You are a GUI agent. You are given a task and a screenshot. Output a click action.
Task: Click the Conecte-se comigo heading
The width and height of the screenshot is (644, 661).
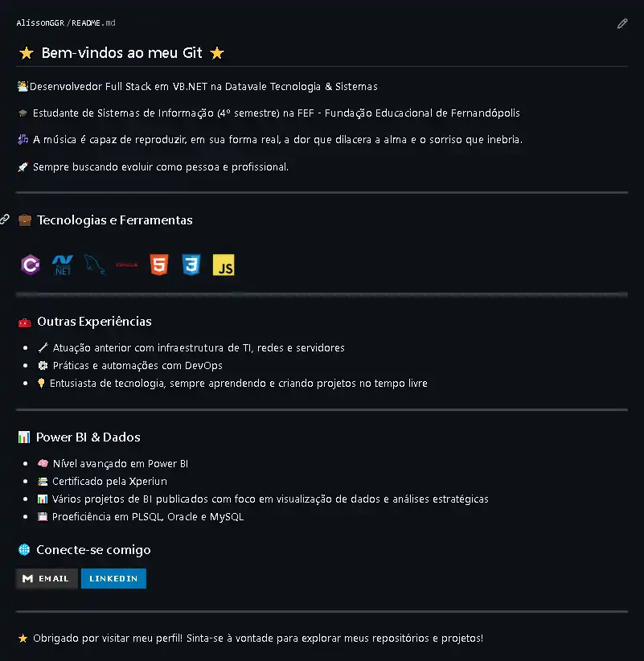click(x=93, y=550)
